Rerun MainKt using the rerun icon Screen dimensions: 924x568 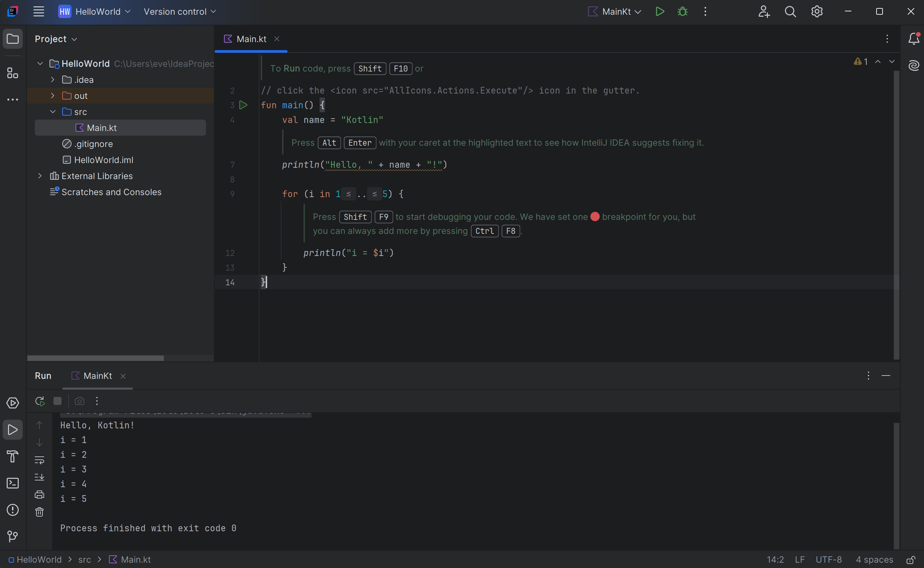tap(39, 401)
